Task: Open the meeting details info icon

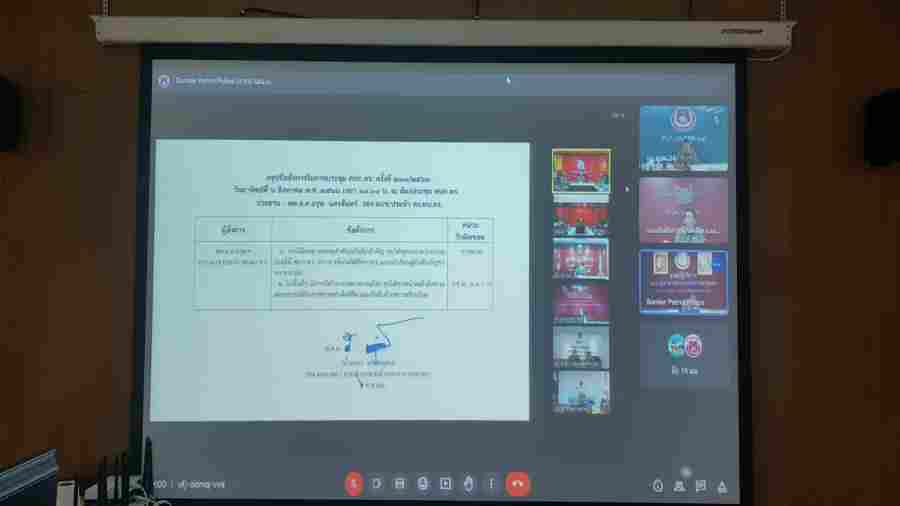Action: click(x=657, y=486)
